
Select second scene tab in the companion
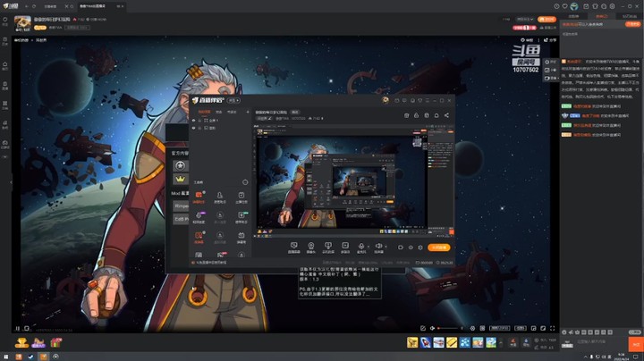[x=219, y=112]
